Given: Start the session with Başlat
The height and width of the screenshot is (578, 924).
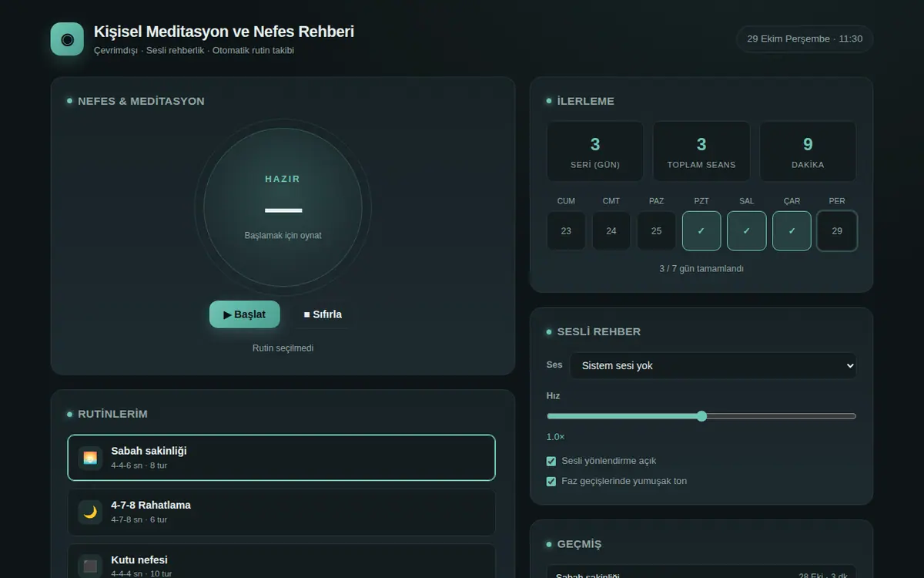Looking at the screenshot, I should [245, 314].
